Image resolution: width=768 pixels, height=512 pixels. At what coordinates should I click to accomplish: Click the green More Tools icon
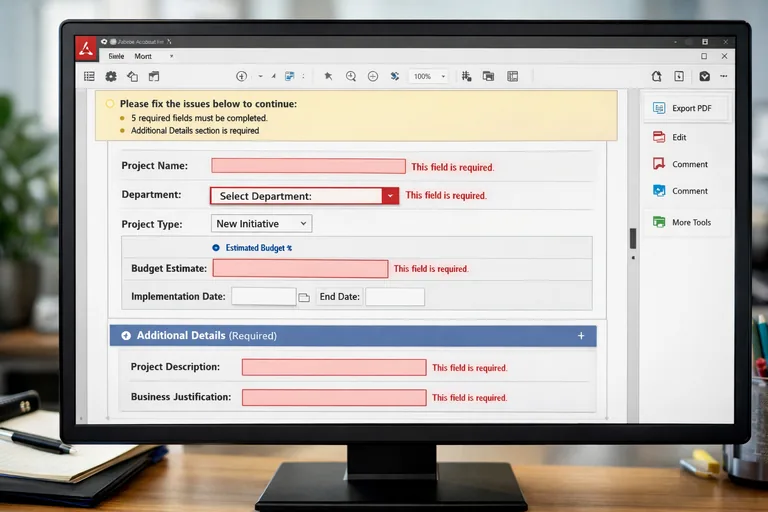pyautogui.click(x=659, y=222)
